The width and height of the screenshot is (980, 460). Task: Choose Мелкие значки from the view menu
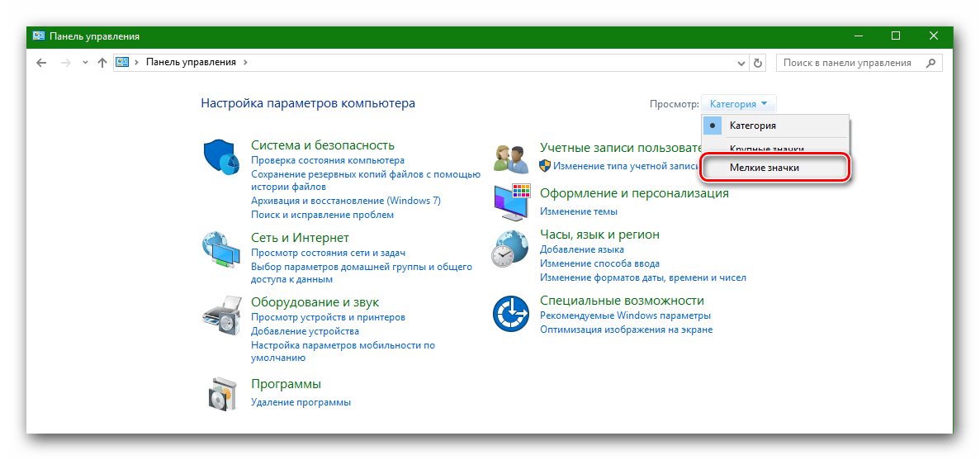(x=765, y=168)
